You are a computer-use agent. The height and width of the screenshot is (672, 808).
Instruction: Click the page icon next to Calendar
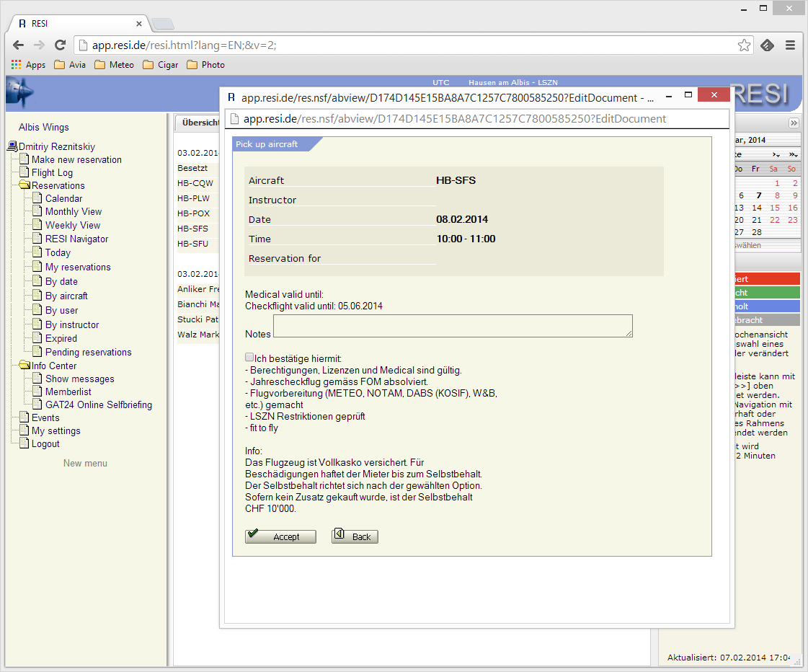pyautogui.click(x=38, y=198)
